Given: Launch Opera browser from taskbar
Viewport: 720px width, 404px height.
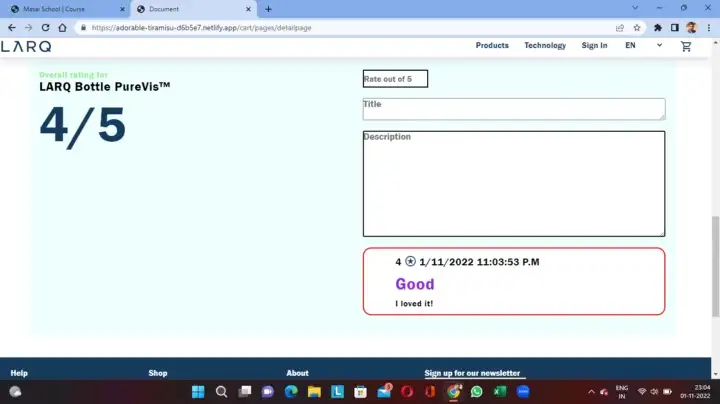Looking at the screenshot, I should [x=407, y=392].
